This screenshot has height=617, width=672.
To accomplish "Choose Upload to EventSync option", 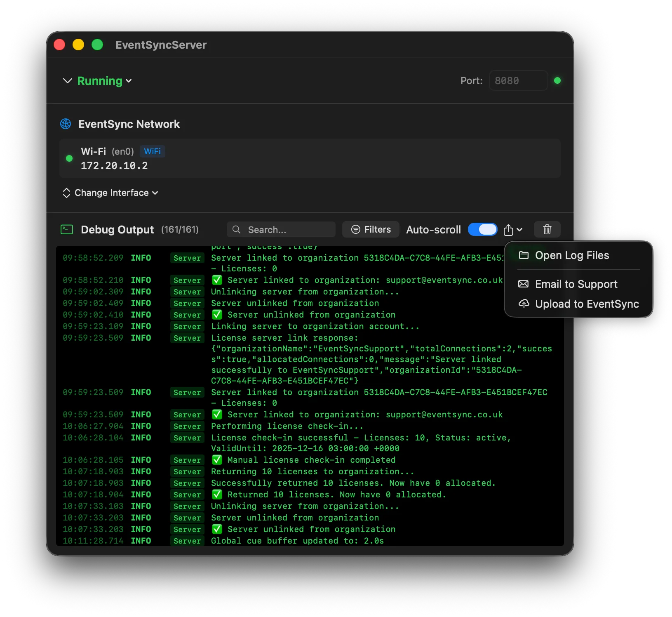I will (586, 304).
